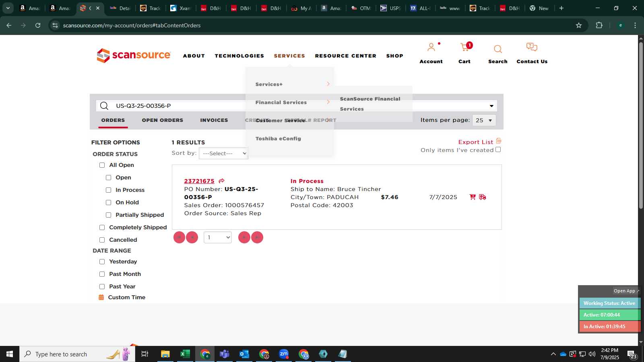Open the TECHNOLOGIES nav menu
The width and height of the screenshot is (644, 362).
coord(239,56)
